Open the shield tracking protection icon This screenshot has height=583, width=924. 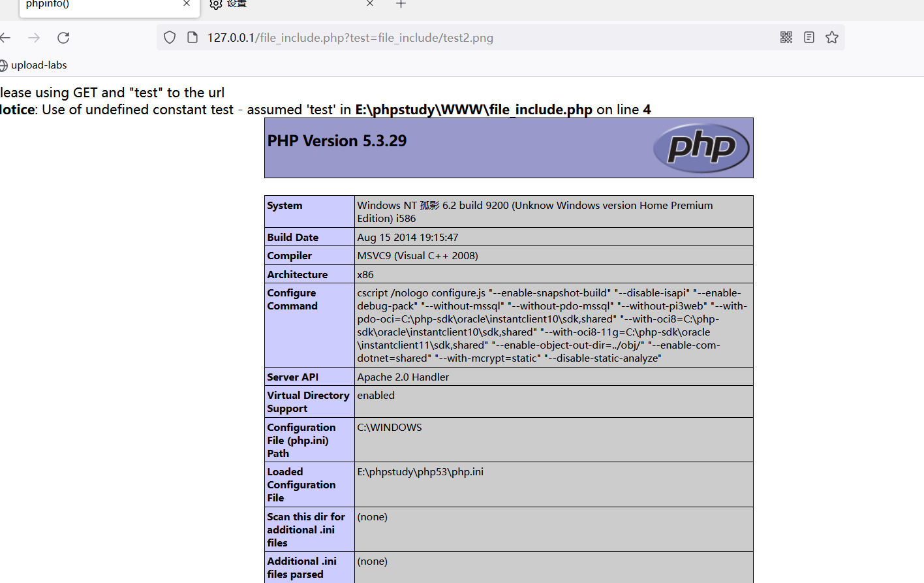pos(170,38)
